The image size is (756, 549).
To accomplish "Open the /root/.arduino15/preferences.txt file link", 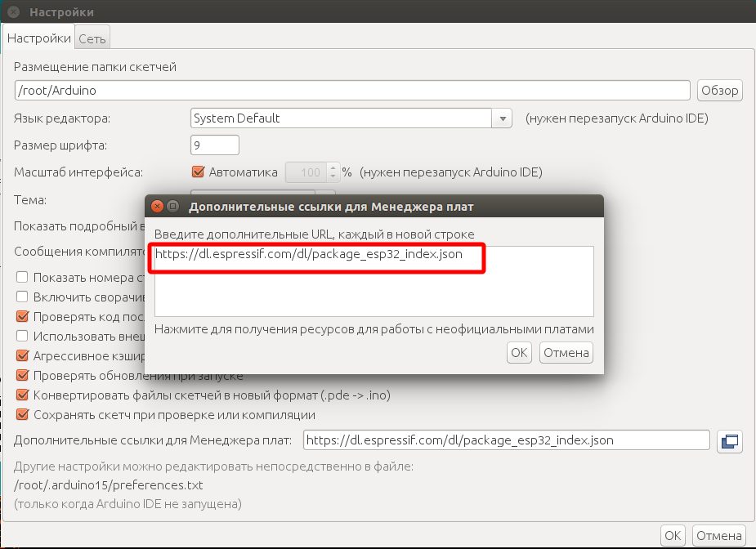I will [x=108, y=485].
